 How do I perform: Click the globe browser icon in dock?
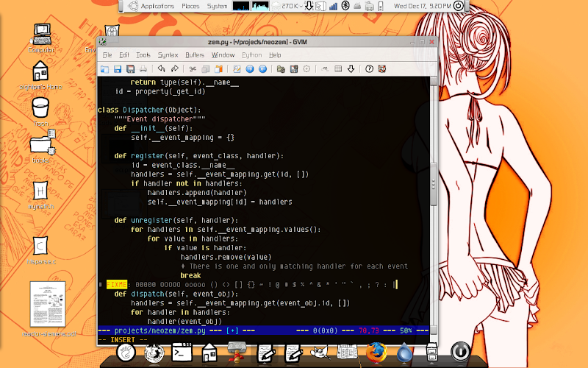[154, 353]
